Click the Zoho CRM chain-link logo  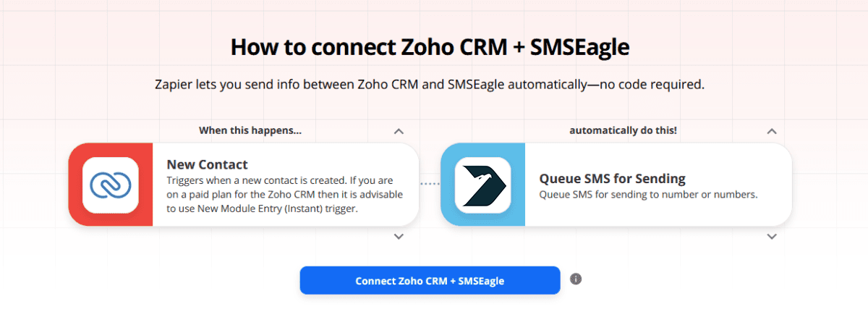110,185
